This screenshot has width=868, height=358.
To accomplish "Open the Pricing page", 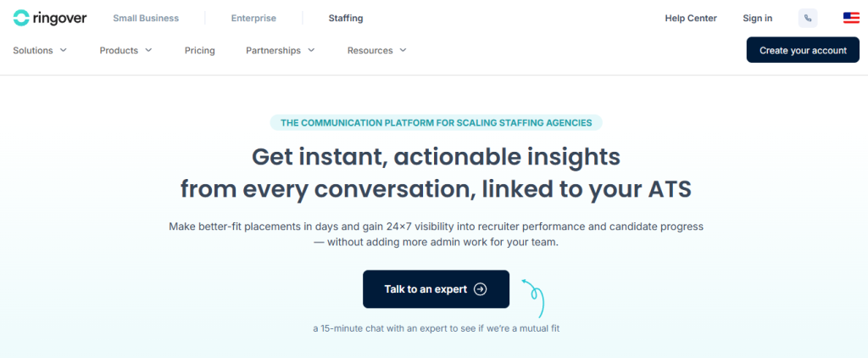I will pos(199,50).
